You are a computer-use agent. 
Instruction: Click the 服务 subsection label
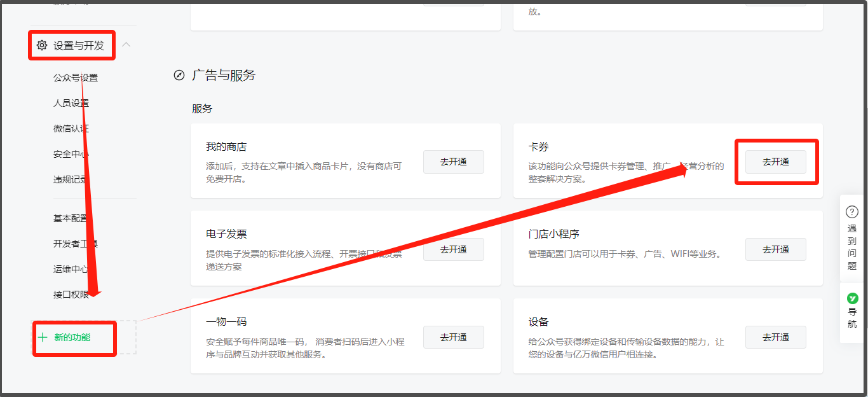point(202,109)
